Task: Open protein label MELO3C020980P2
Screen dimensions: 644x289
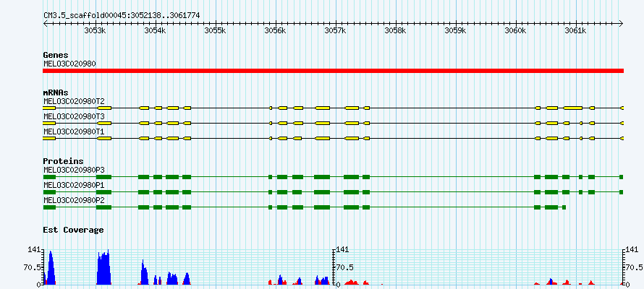Action: (74, 201)
